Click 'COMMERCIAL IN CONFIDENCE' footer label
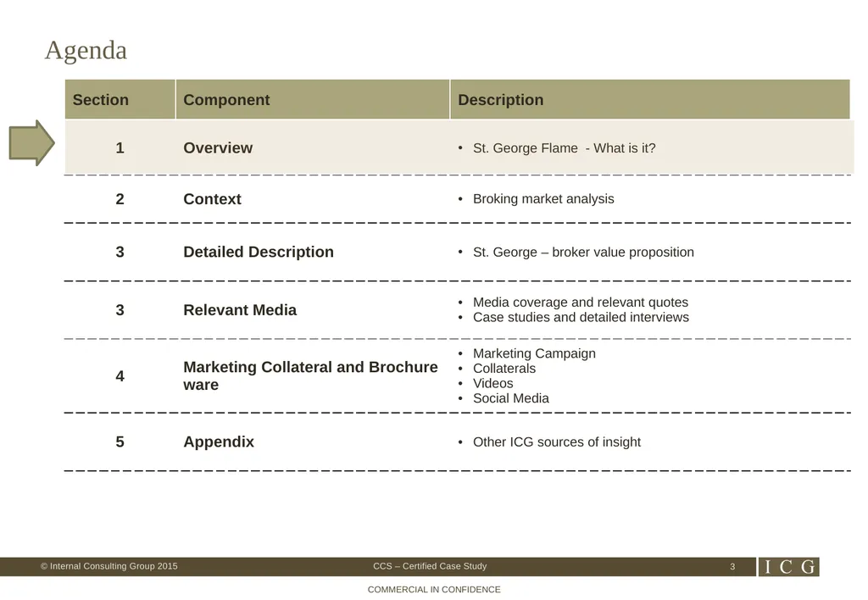Image resolution: width=868 pixels, height=600 pixels. pyautogui.click(x=434, y=590)
